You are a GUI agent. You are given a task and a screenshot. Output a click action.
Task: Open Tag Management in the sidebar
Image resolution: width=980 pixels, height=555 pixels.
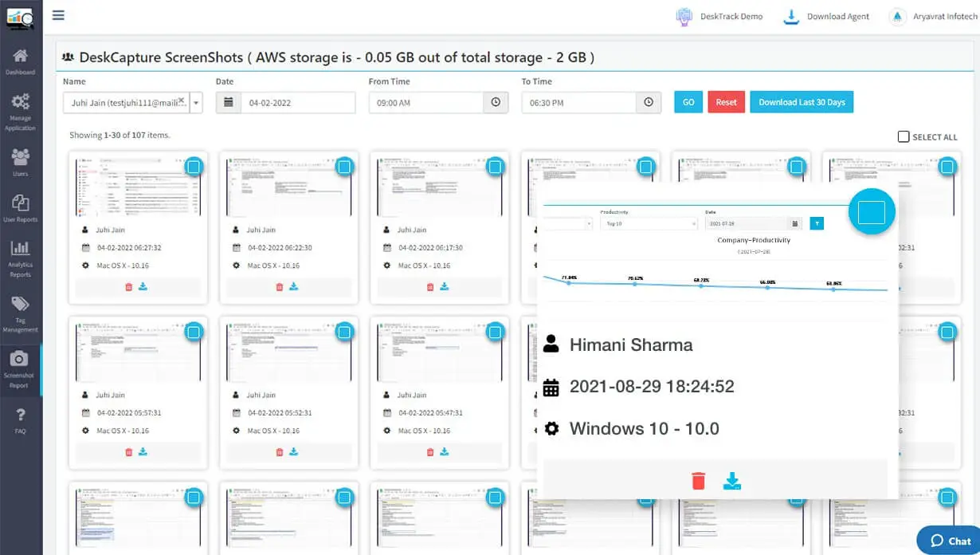pyautogui.click(x=21, y=308)
